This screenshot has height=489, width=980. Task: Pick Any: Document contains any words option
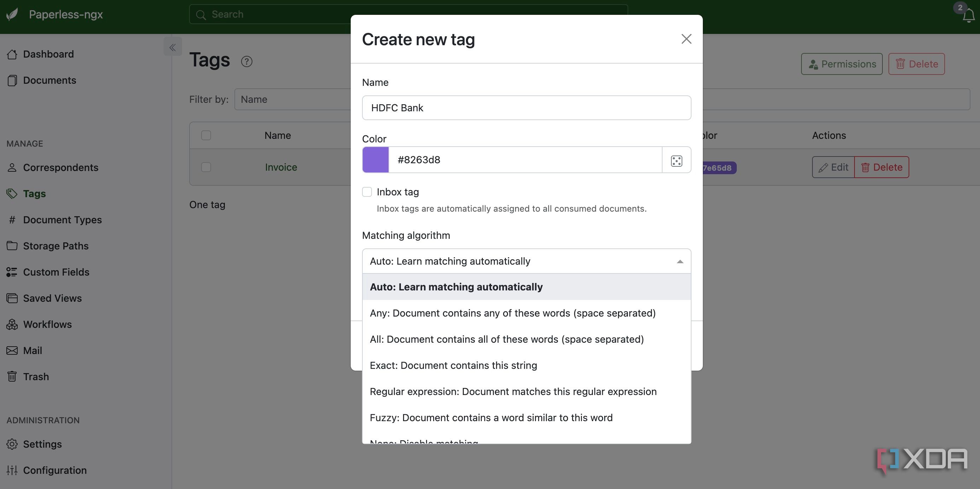tap(512, 313)
